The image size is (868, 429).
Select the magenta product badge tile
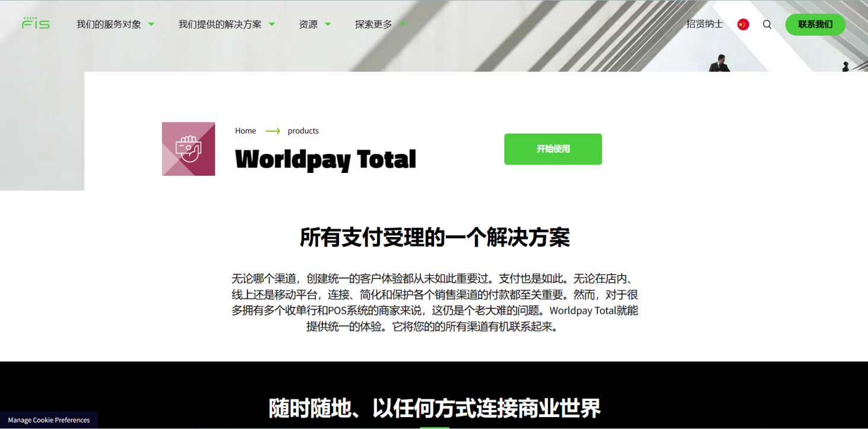188,149
